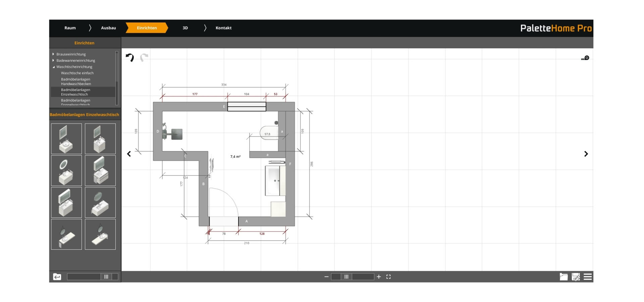This screenshot has height=302, width=644.
Task: Choose vanity with mirror cabinet and towel
Action: point(100,170)
